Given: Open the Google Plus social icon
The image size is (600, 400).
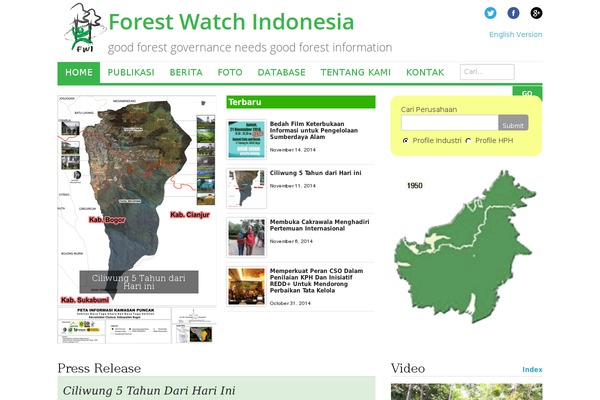Looking at the screenshot, I should (x=536, y=13).
